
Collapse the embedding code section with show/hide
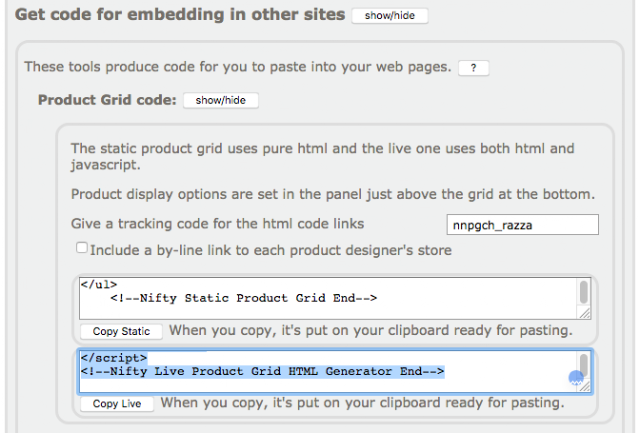coord(390,16)
